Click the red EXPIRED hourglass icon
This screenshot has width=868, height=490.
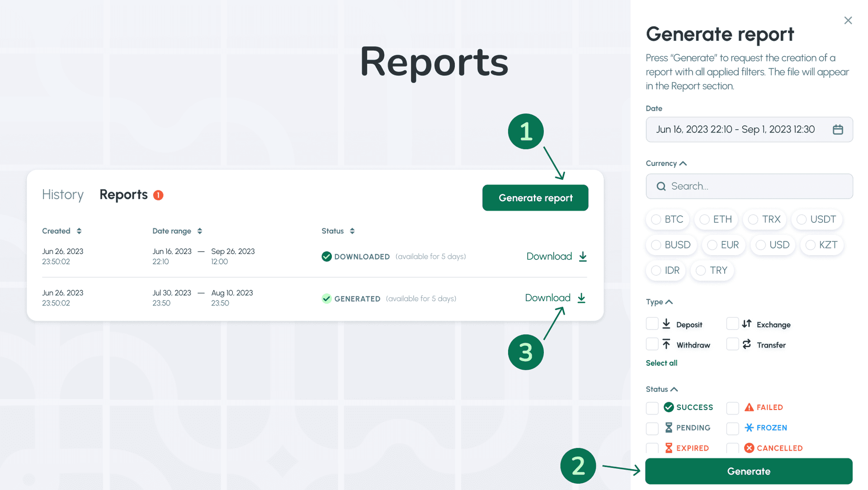(669, 448)
